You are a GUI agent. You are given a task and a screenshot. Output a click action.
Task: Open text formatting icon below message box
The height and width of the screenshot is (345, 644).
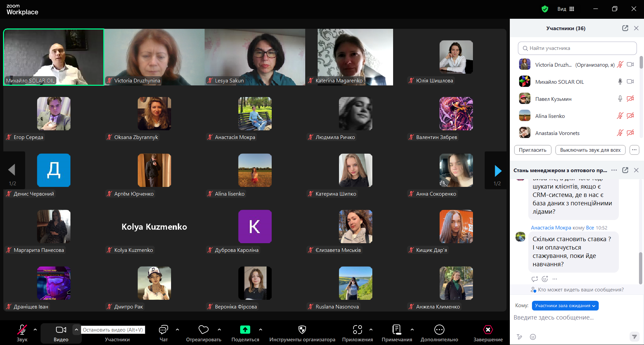[x=520, y=337]
